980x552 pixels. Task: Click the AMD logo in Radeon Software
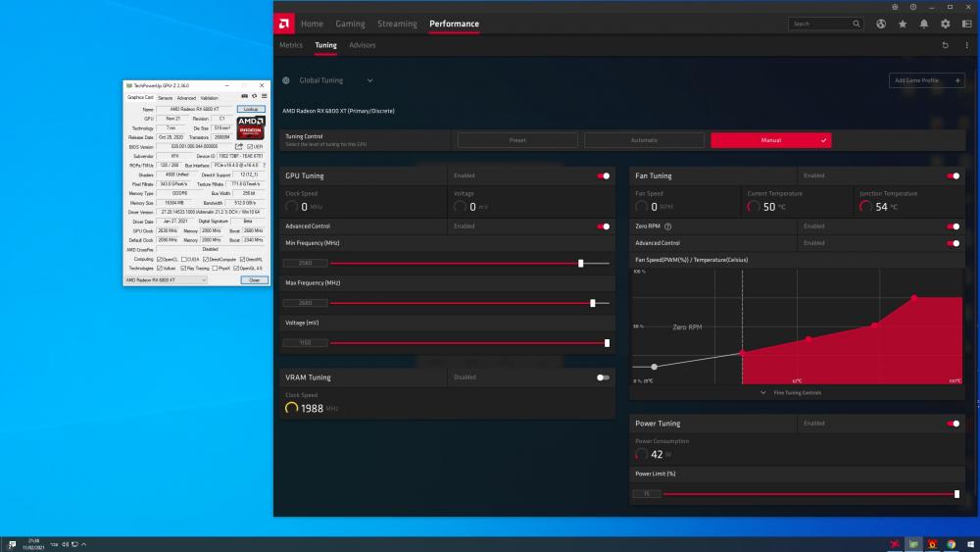point(284,24)
